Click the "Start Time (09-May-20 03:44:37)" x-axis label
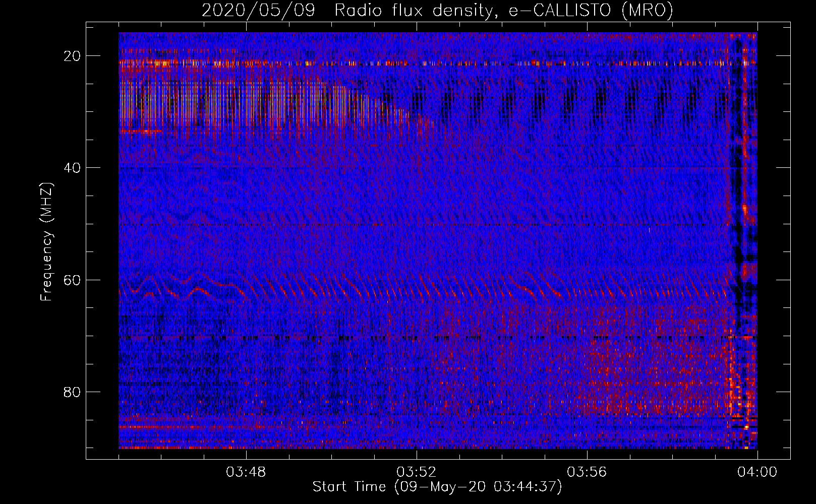The height and width of the screenshot is (504, 816). click(437, 487)
